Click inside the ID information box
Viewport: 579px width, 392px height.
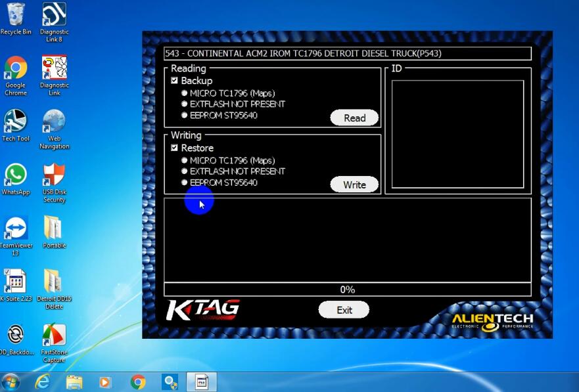[x=458, y=134]
